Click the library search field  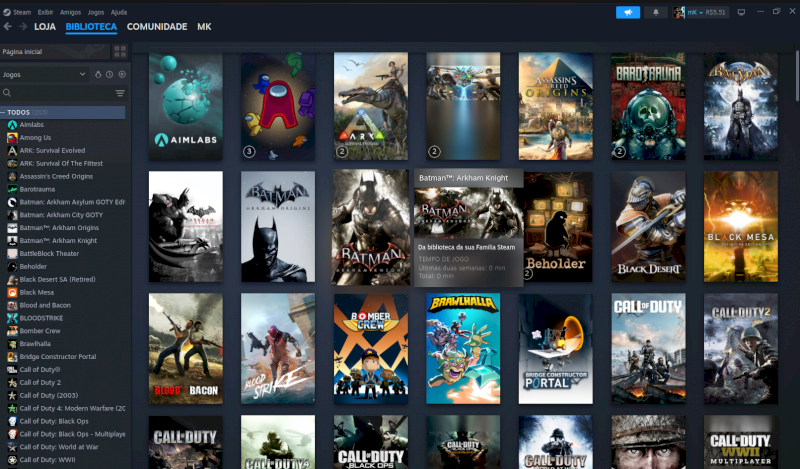click(60, 93)
